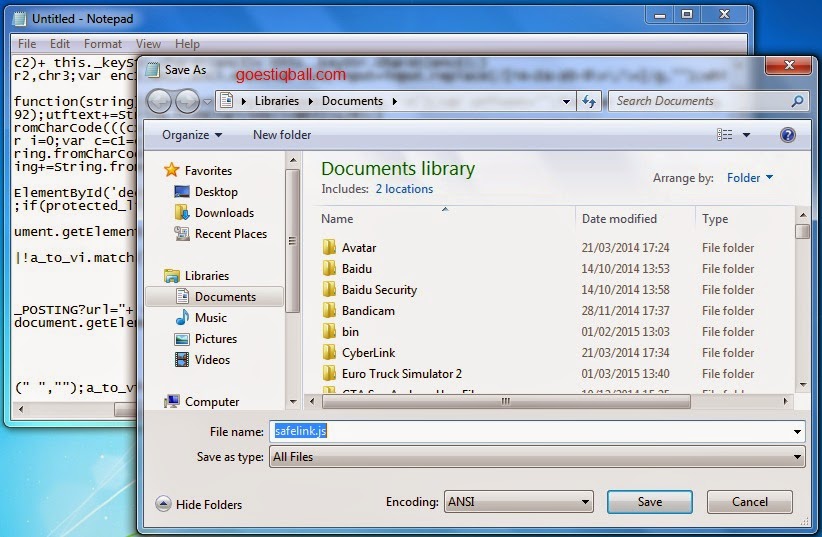Open the view options dropdown arrow

747,135
